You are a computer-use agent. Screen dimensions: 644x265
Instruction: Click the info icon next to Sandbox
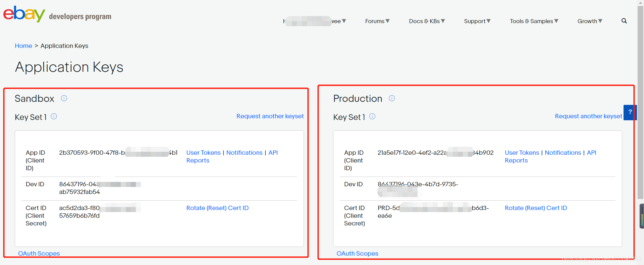(64, 98)
